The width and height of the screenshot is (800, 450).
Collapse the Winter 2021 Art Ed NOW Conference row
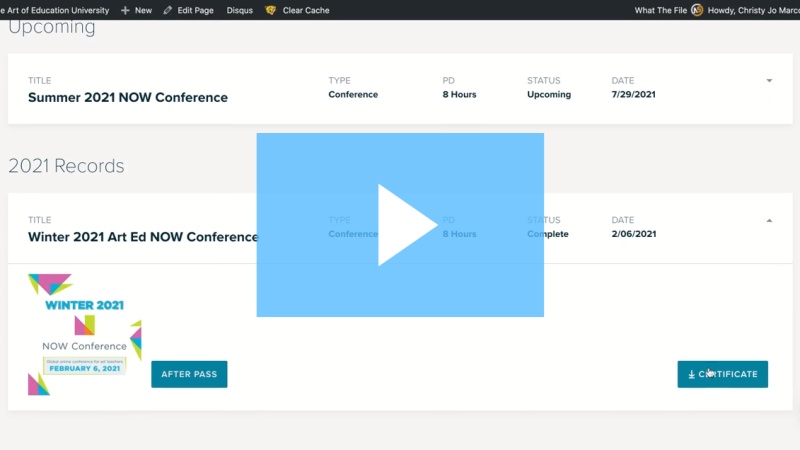[769, 220]
